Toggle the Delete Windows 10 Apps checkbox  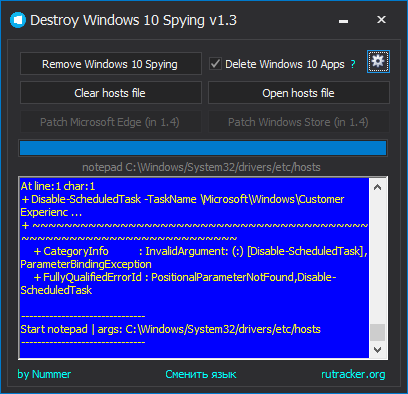point(215,63)
